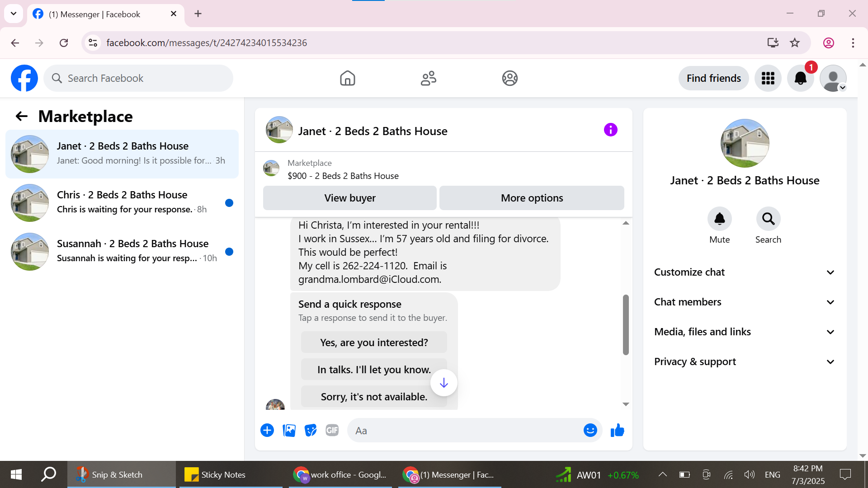Open the notifications bell
This screenshot has height=488, width=868.
coord(800,78)
